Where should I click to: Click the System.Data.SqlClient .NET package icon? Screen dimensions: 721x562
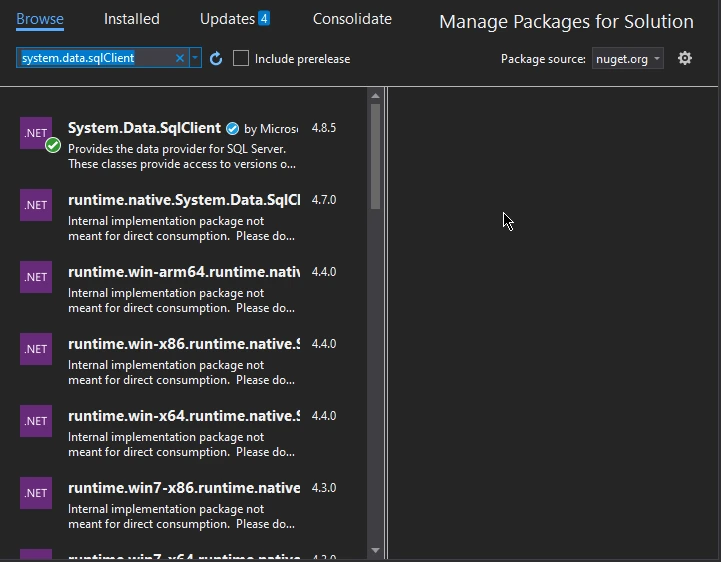(36, 133)
